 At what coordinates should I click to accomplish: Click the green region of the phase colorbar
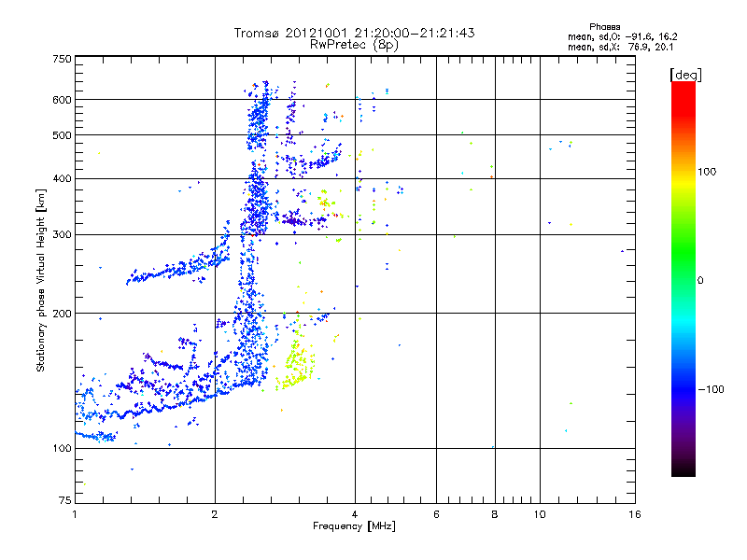(684, 252)
